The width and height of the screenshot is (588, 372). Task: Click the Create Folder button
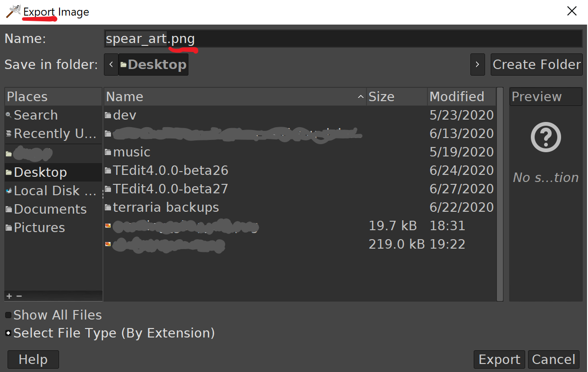(537, 65)
